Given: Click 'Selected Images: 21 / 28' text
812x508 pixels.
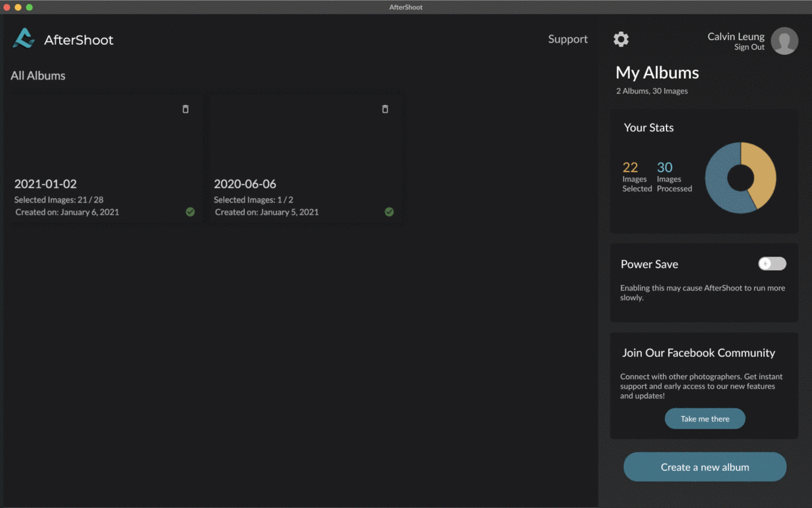Looking at the screenshot, I should pyautogui.click(x=59, y=200).
